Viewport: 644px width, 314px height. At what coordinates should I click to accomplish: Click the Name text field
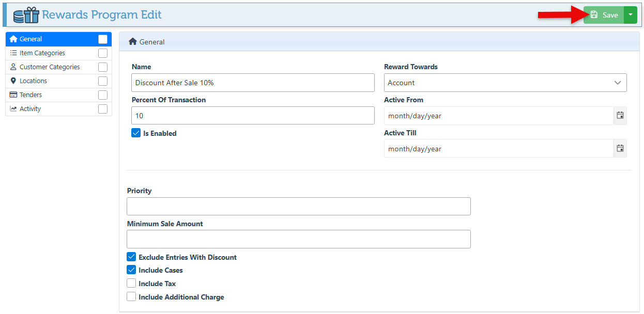[x=253, y=83]
